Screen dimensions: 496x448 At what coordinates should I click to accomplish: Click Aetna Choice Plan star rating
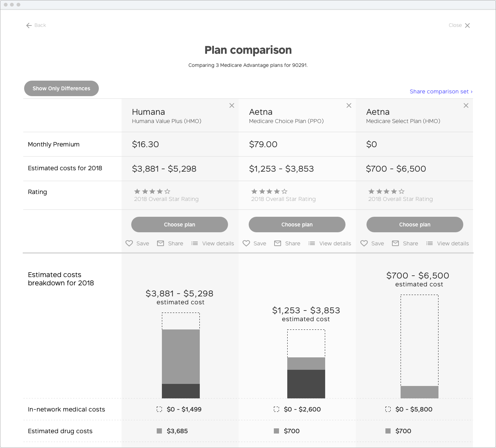269,191
